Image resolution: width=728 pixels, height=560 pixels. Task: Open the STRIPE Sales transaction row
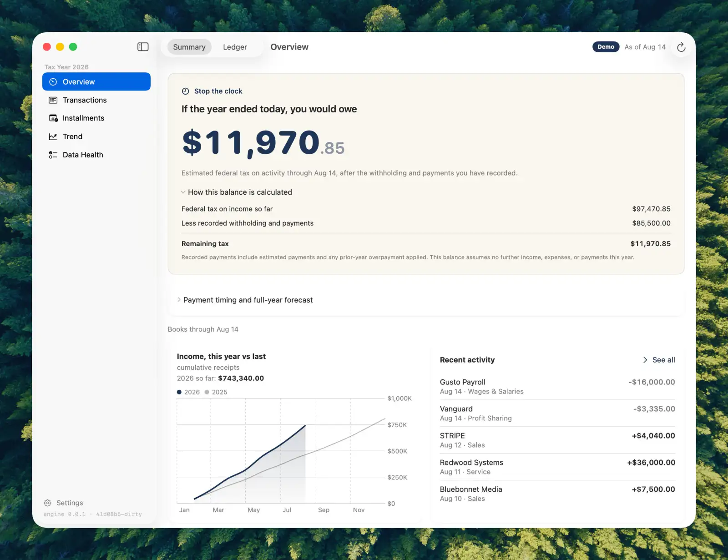coord(557,440)
